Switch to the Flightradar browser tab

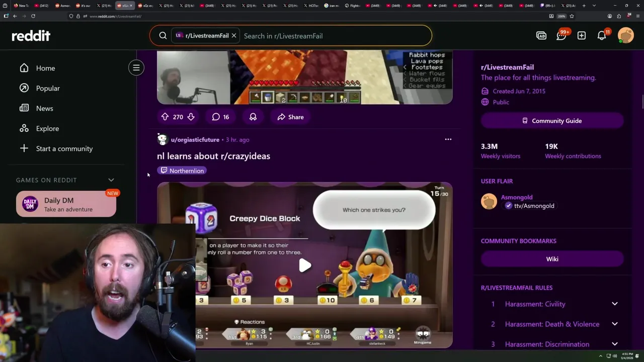[353, 6]
